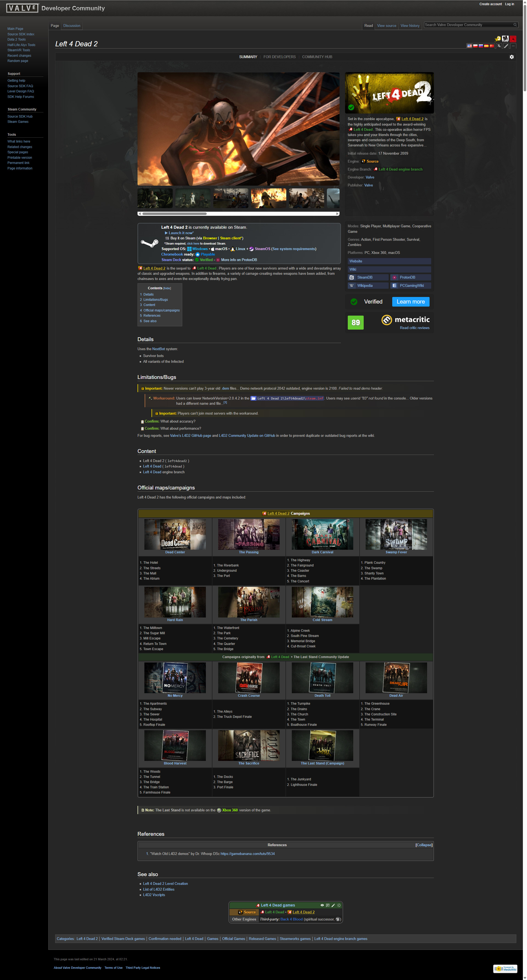The width and height of the screenshot is (527, 980).
Task: Click the search magnifier icon
Action: 515,25
